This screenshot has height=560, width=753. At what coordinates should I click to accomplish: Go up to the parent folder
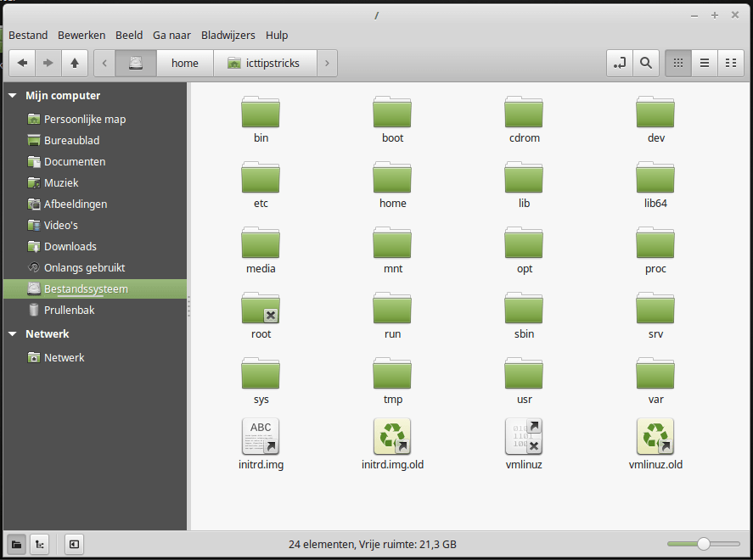75,63
